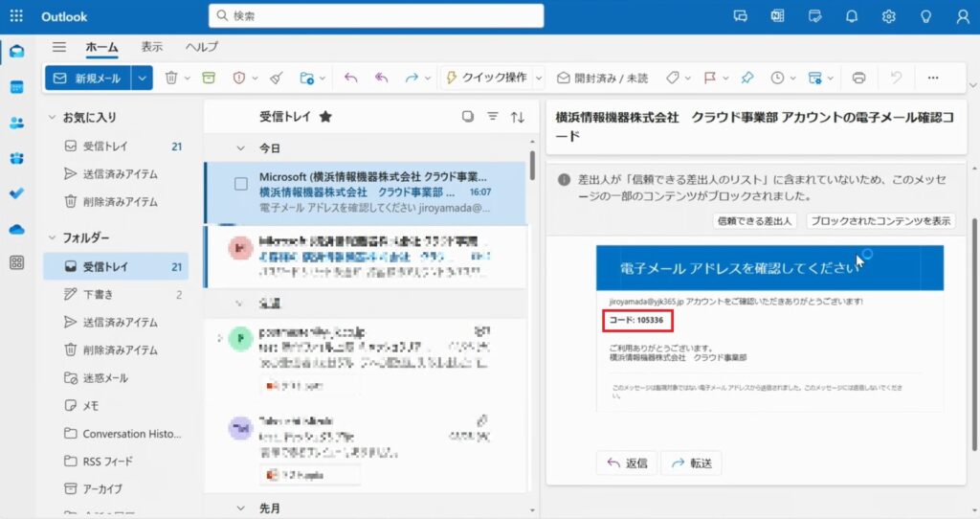The height and width of the screenshot is (519, 980).
Task: Toggle favorite star next to 受信トレイ header
Action: [325, 116]
